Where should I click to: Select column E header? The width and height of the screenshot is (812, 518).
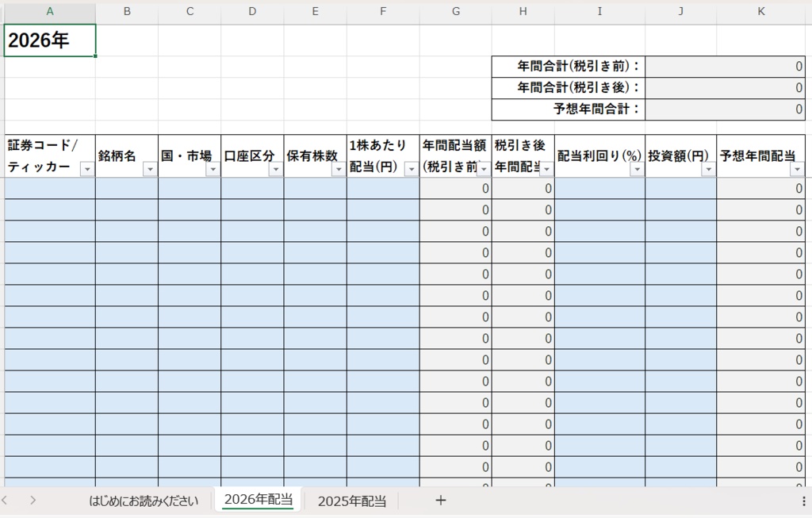coord(315,11)
